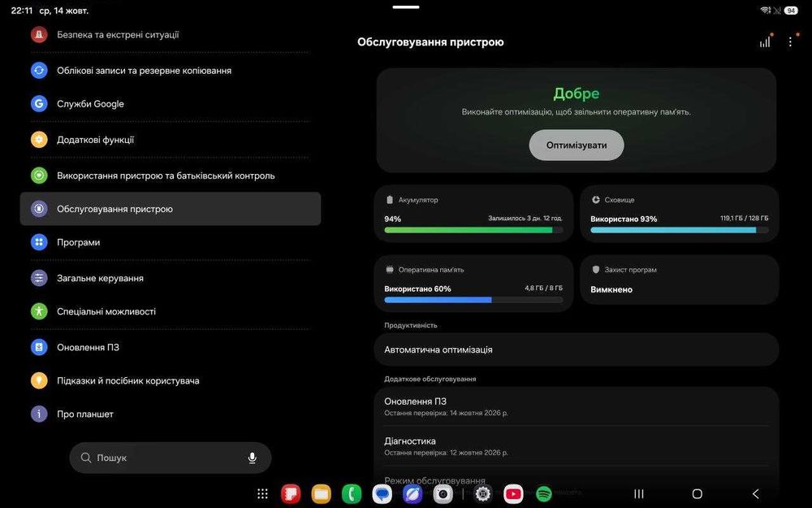Image resolution: width=812 pixels, height=508 pixels.
Task: Click the Пошук search field
Action: click(171, 458)
